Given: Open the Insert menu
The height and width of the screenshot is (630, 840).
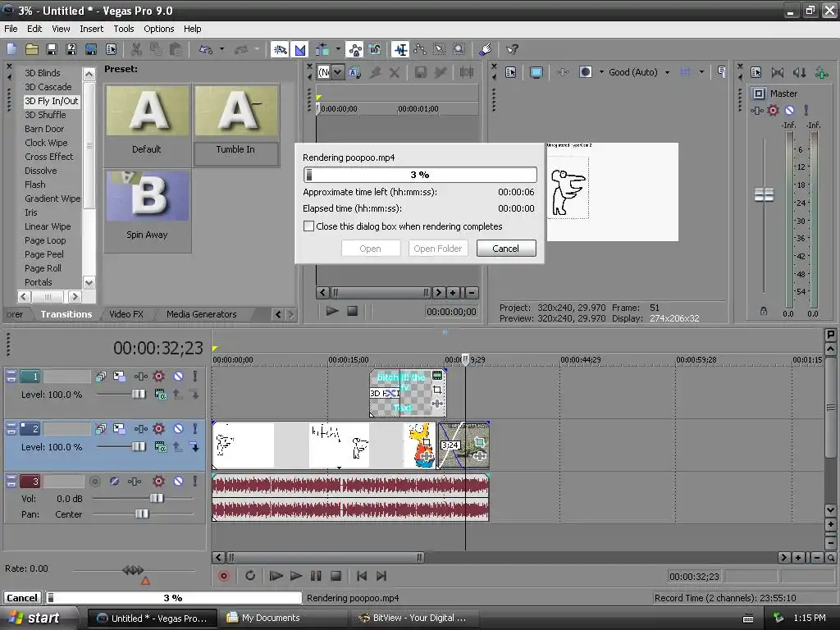Looking at the screenshot, I should tap(92, 29).
